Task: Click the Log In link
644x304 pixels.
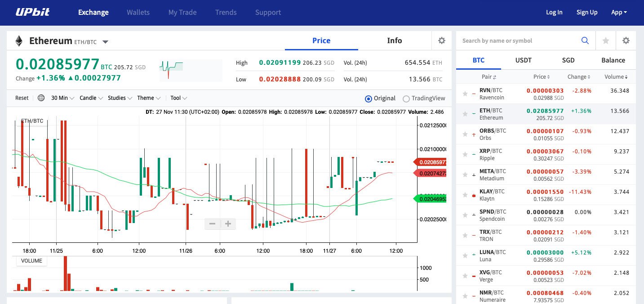Action: [554, 12]
